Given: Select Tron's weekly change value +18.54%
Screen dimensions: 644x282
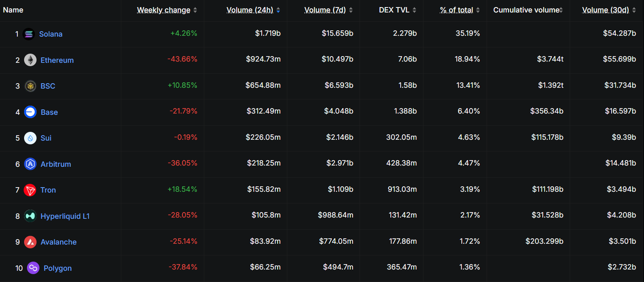Looking at the screenshot, I should point(182,189).
